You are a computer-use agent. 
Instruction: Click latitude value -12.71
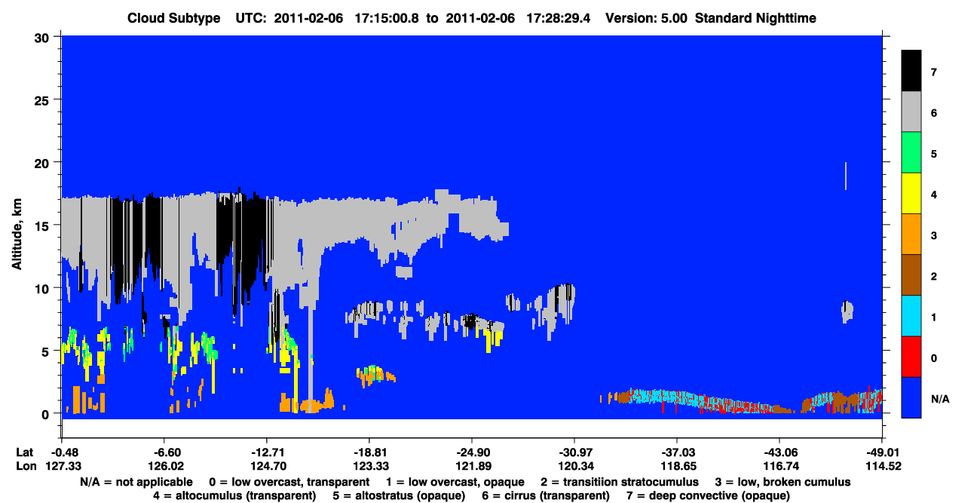click(267, 452)
